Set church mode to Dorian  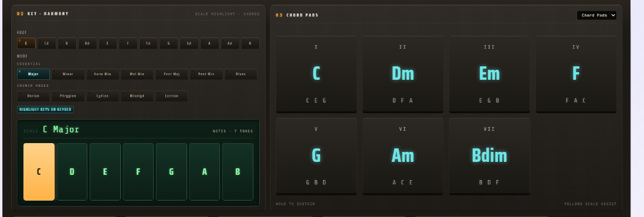click(x=33, y=96)
